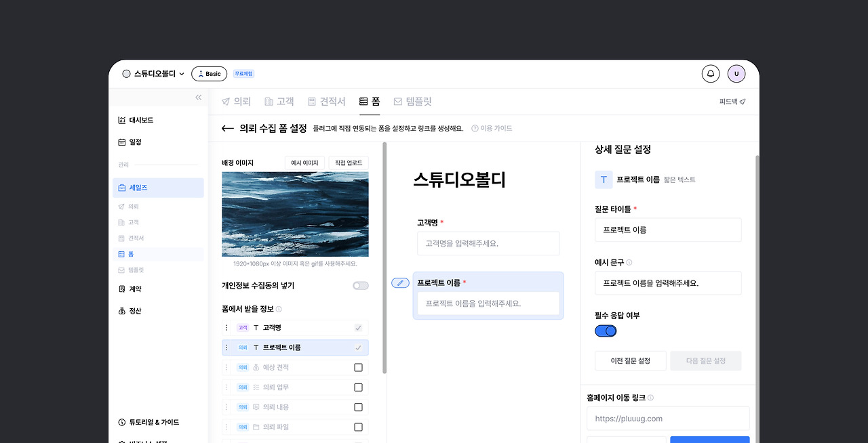Image resolution: width=868 pixels, height=443 pixels.
Task: Select the 폼 top tab
Action: pos(370,102)
